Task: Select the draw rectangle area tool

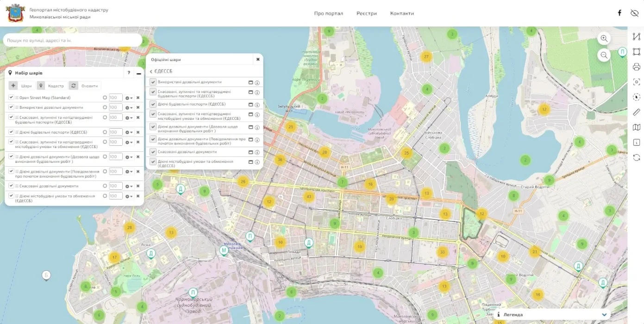Action: tap(636, 52)
